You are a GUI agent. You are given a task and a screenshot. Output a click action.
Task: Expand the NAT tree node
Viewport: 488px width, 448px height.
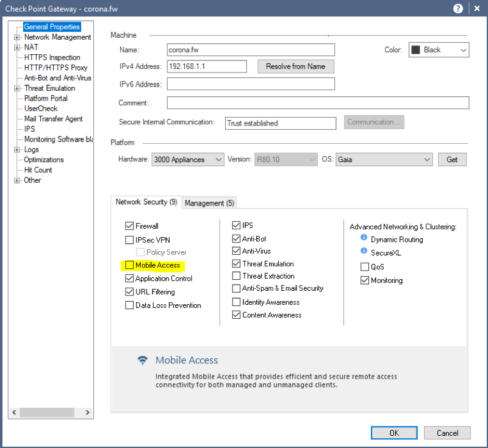pyautogui.click(x=17, y=48)
